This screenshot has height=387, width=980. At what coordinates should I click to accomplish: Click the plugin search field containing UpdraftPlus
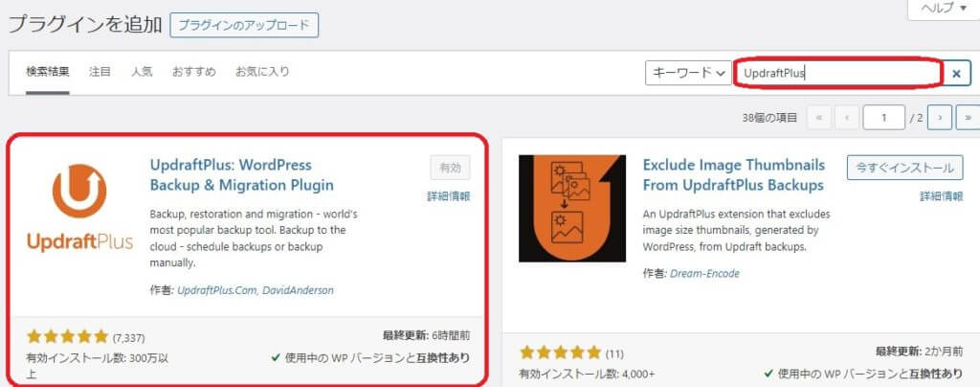tap(837, 73)
